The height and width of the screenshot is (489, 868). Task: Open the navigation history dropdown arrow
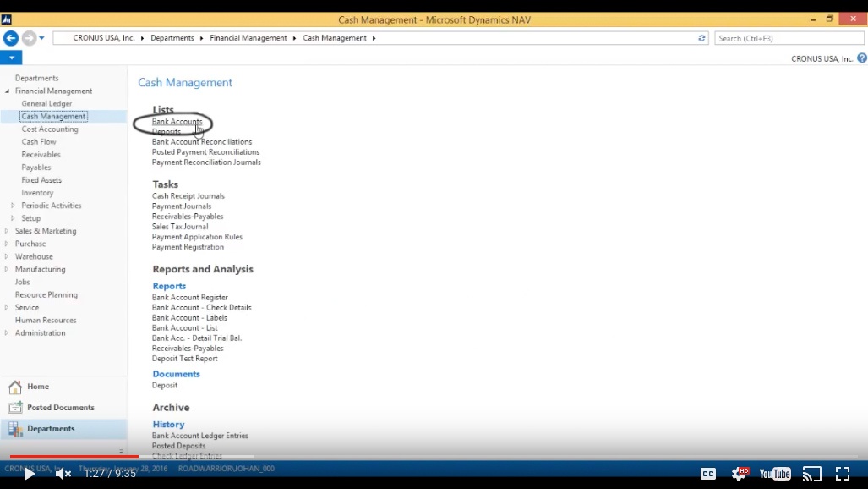tap(41, 38)
